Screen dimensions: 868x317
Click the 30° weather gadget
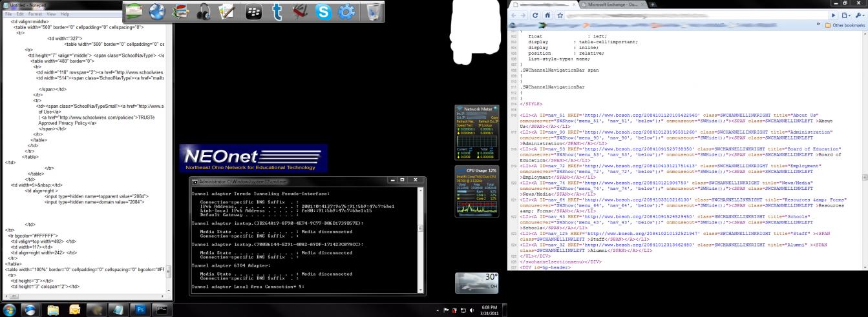coord(477,283)
